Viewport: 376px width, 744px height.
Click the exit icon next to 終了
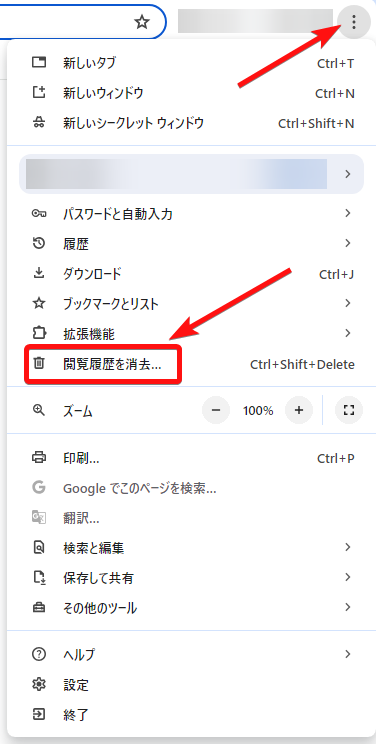39,714
